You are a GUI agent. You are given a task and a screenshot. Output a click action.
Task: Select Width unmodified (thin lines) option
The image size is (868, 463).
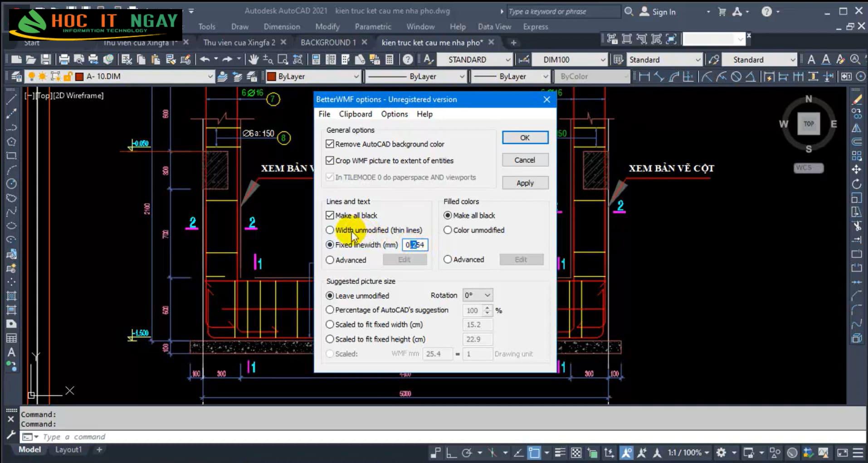coord(330,230)
